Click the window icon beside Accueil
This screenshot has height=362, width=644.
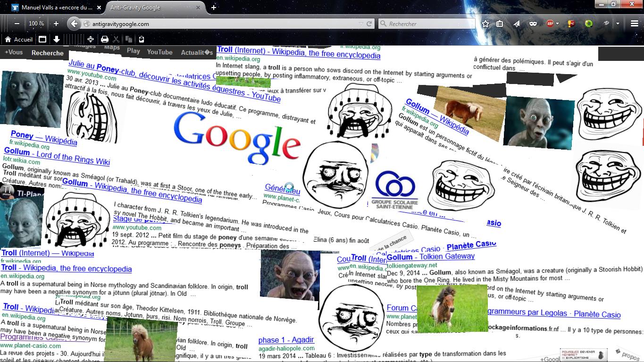[x=42, y=40]
